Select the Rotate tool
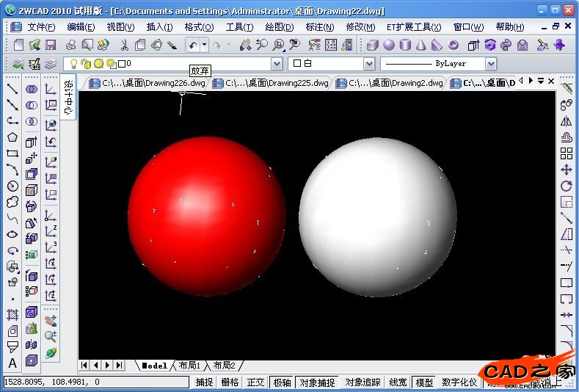The height and width of the screenshot is (392, 579). click(566, 186)
